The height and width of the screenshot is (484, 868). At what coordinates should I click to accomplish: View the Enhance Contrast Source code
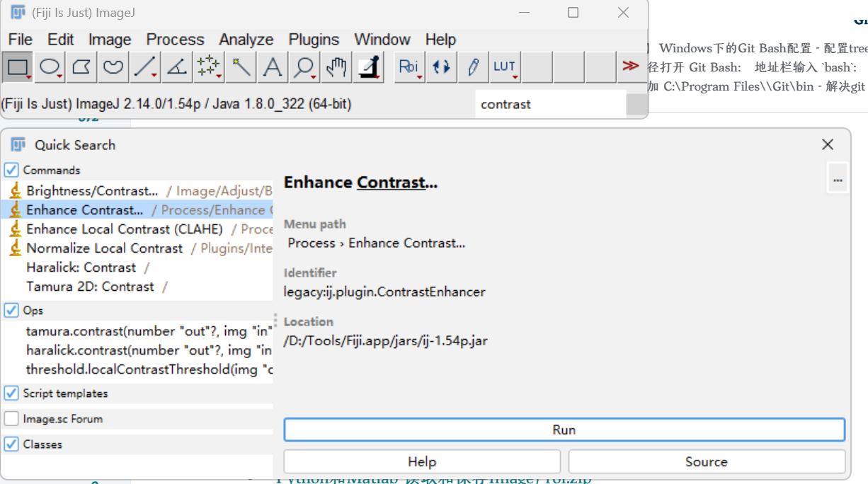tap(707, 461)
